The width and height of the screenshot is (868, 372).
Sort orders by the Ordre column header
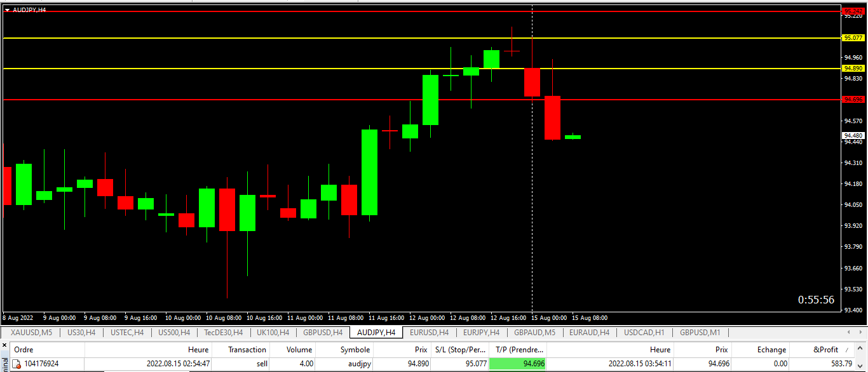coord(47,350)
